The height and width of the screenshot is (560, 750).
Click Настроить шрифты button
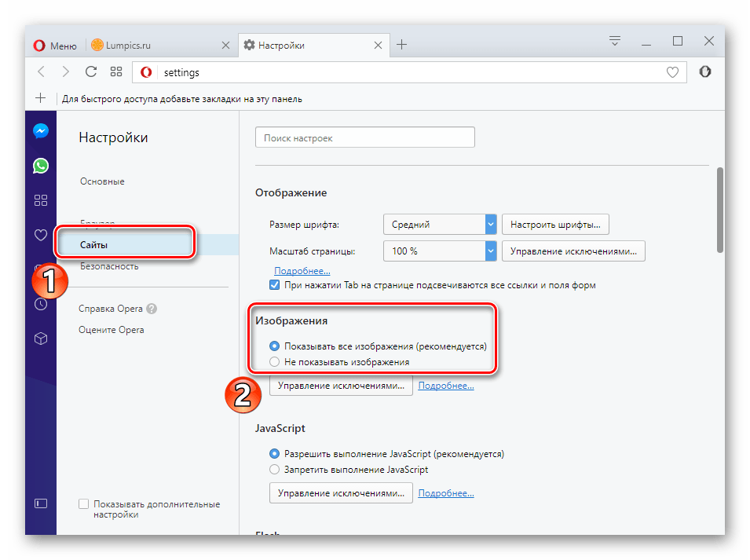[555, 225]
